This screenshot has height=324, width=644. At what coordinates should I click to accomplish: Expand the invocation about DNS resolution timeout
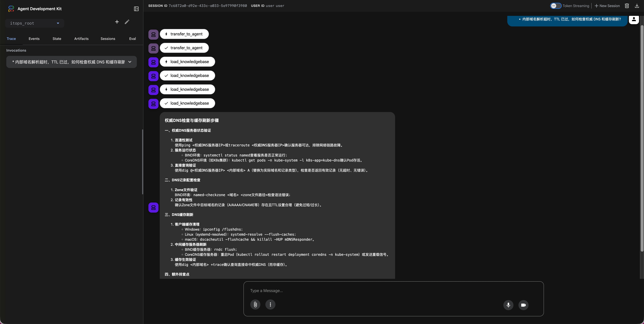[x=130, y=62]
